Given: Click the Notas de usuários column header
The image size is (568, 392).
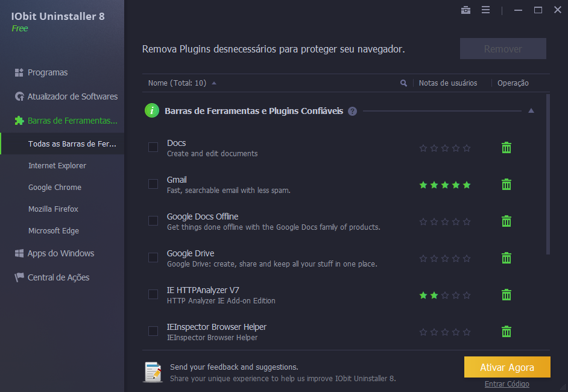Looking at the screenshot, I should pyautogui.click(x=448, y=83).
